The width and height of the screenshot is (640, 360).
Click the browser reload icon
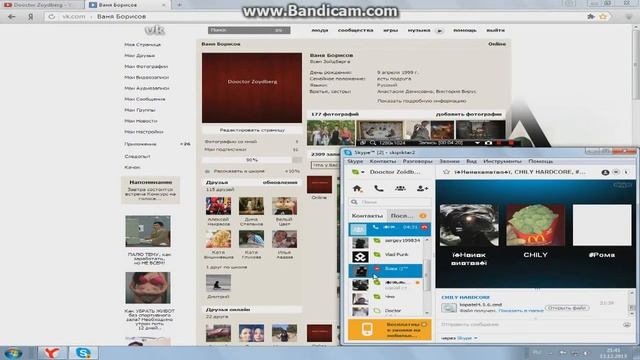pos(51,17)
